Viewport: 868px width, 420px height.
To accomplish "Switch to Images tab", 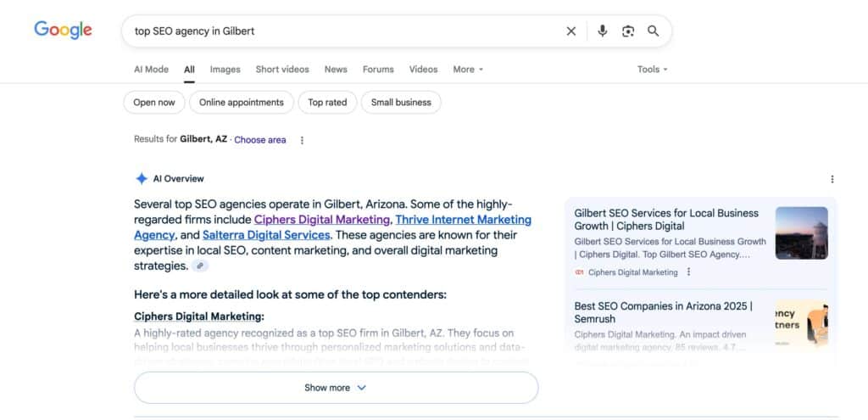I will [x=225, y=70].
